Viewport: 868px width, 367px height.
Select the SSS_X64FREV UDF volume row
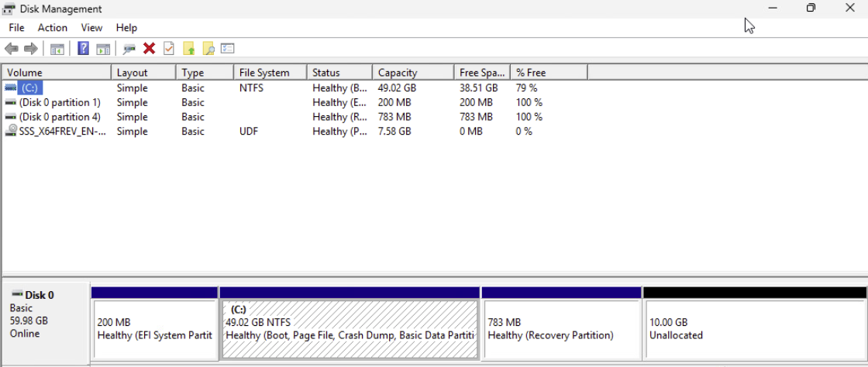pos(62,132)
